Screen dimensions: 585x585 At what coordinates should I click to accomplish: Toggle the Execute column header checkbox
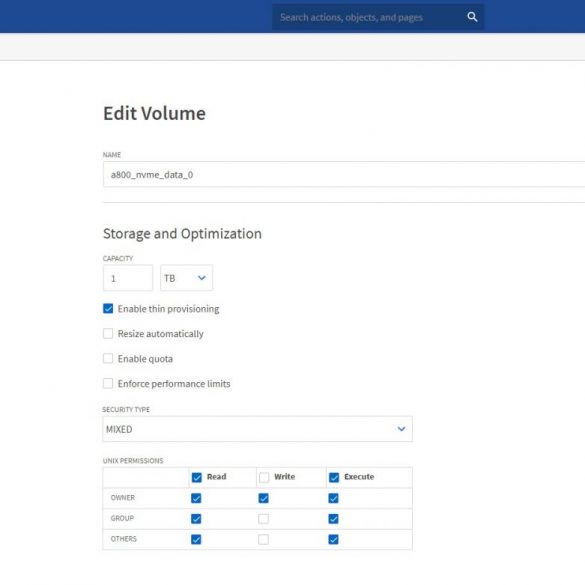(x=334, y=477)
